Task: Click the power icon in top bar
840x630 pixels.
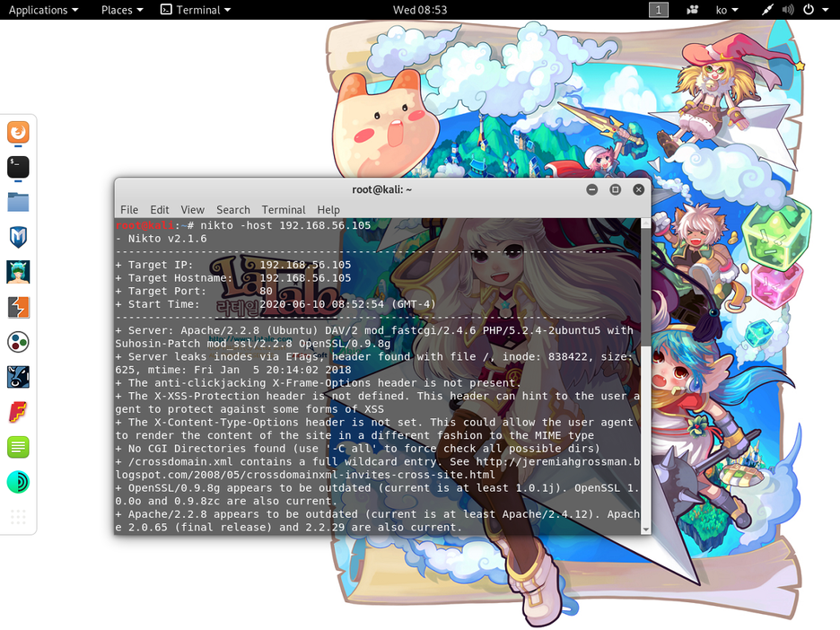Action: pos(809,10)
